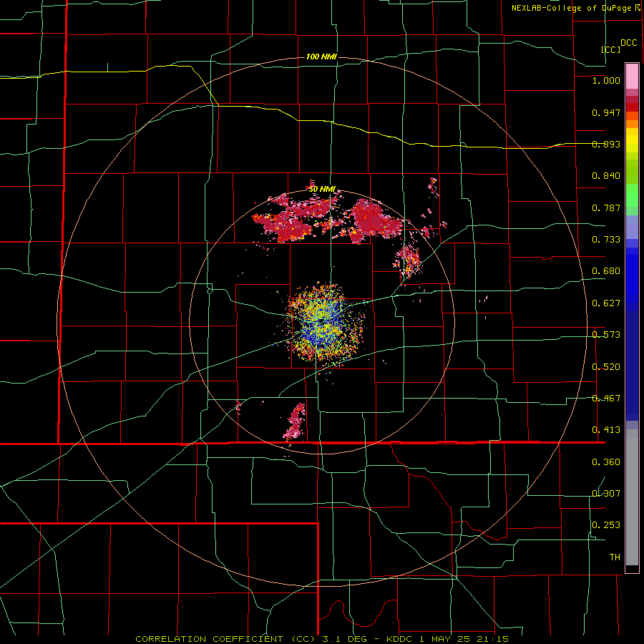Click the DCC product label above the legend
The image size is (644, 644).
[x=628, y=43]
